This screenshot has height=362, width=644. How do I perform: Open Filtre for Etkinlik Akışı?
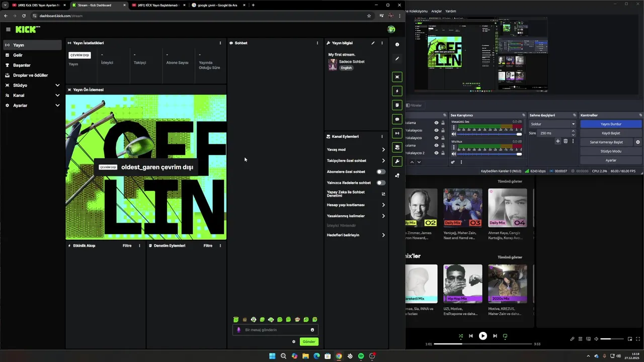127,246
